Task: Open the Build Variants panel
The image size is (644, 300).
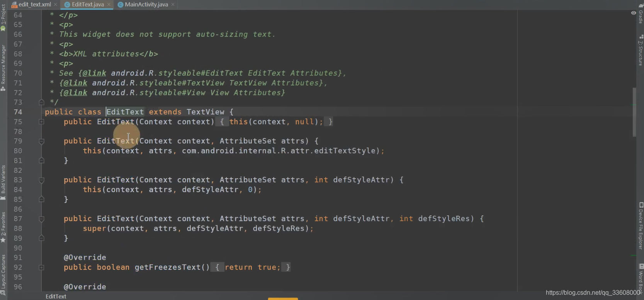Action: click(x=3, y=182)
